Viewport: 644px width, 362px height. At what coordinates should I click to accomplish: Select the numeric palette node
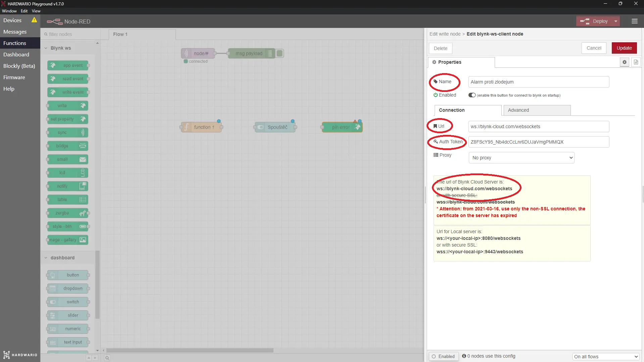[x=68, y=329]
